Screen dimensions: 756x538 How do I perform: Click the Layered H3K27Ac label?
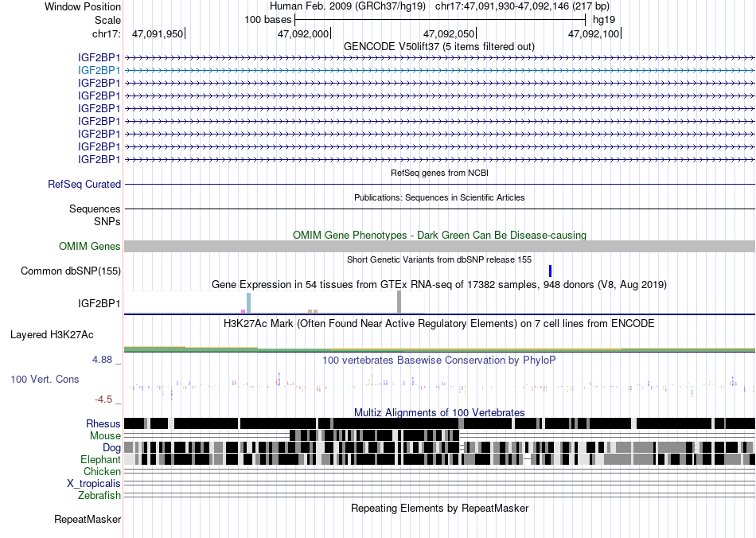[52, 334]
